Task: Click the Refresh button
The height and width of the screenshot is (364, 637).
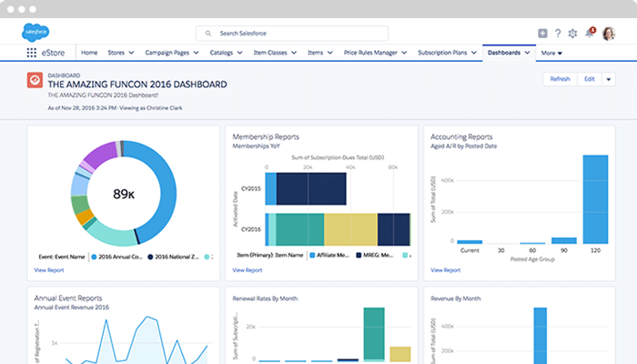Action: click(x=561, y=79)
